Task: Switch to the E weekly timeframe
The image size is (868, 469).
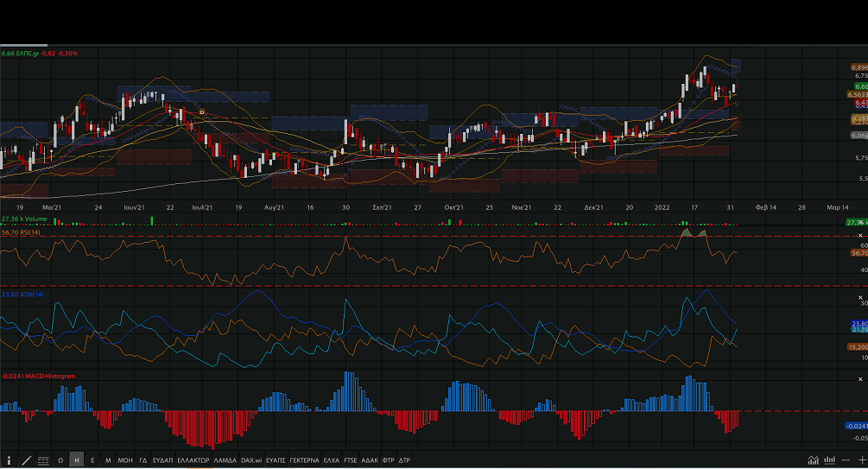Action: 92,460
